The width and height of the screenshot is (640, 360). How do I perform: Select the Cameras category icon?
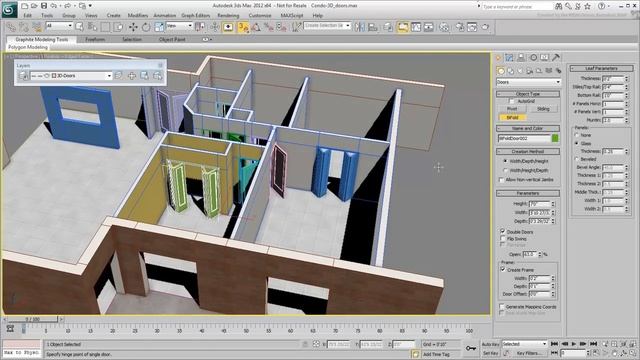[x=530, y=71]
